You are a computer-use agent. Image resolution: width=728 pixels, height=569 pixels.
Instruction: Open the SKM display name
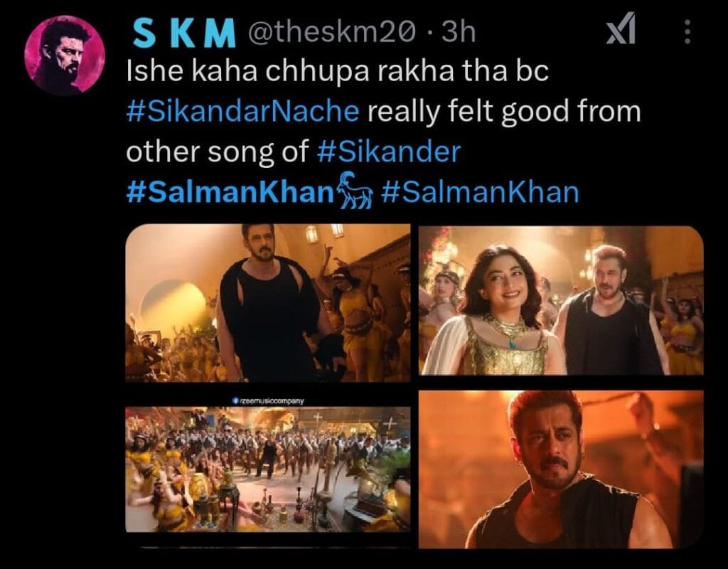(x=184, y=33)
